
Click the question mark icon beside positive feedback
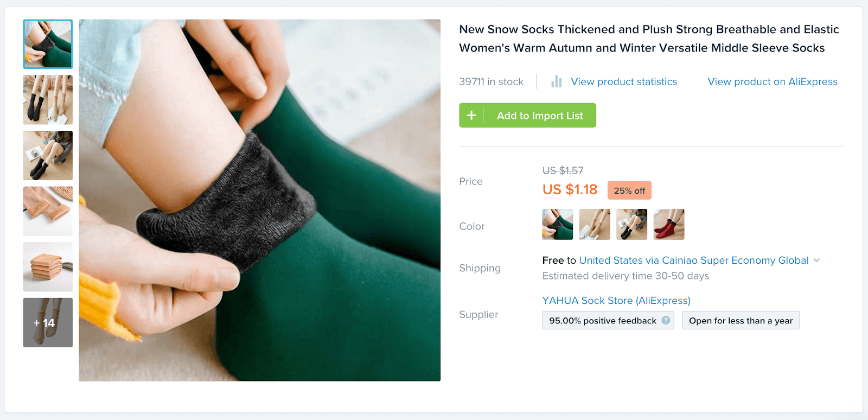[666, 321]
